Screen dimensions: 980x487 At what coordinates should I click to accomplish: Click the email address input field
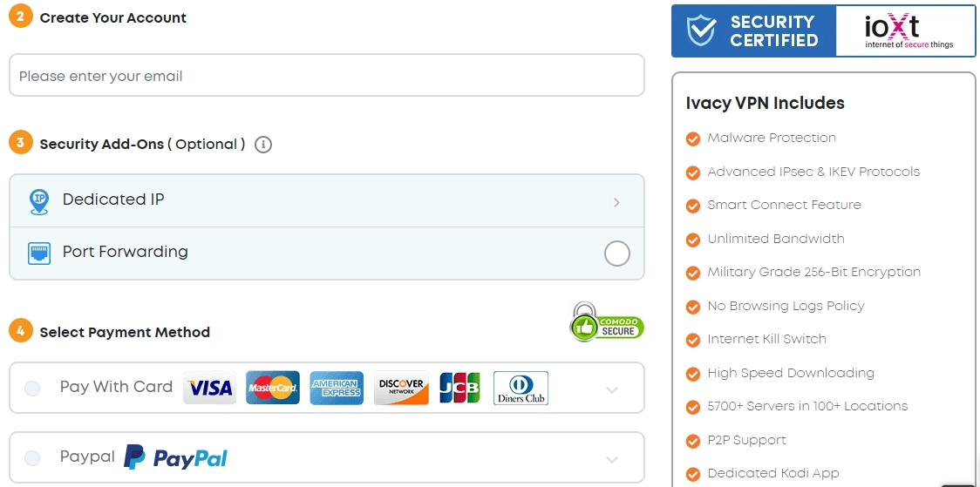click(x=326, y=76)
